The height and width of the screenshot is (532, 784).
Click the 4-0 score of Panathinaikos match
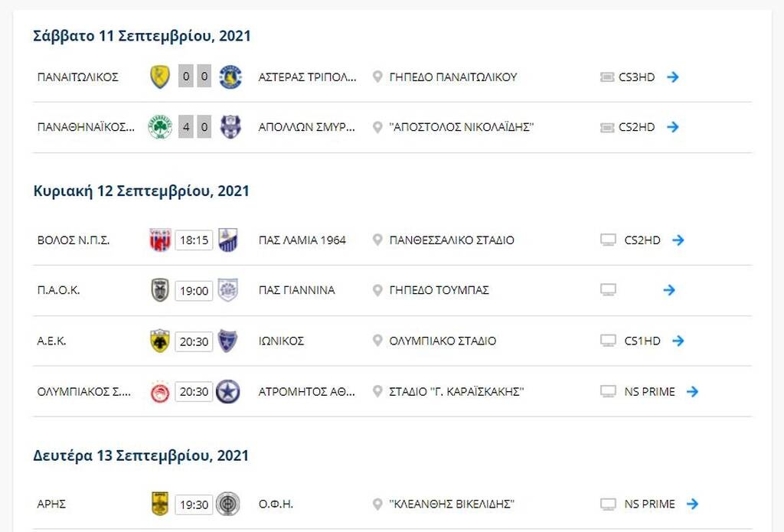coord(194,127)
